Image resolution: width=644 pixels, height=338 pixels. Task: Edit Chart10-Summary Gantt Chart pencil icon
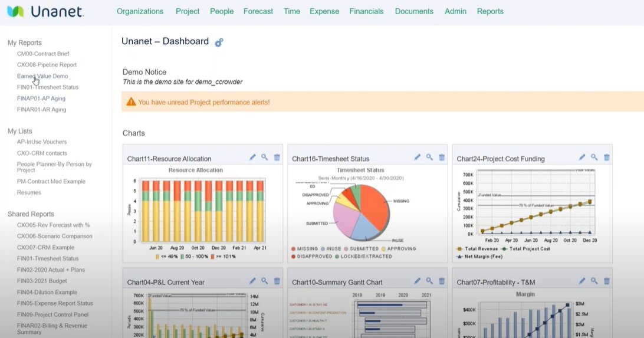[x=418, y=281]
